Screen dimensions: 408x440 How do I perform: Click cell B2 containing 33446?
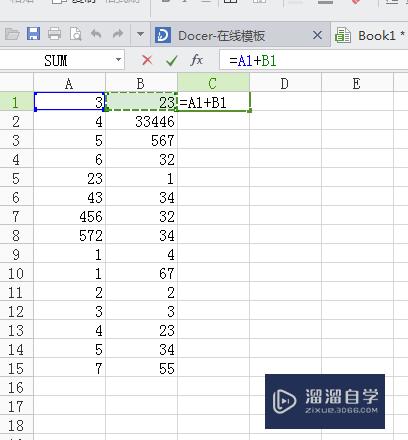pyautogui.click(x=141, y=120)
